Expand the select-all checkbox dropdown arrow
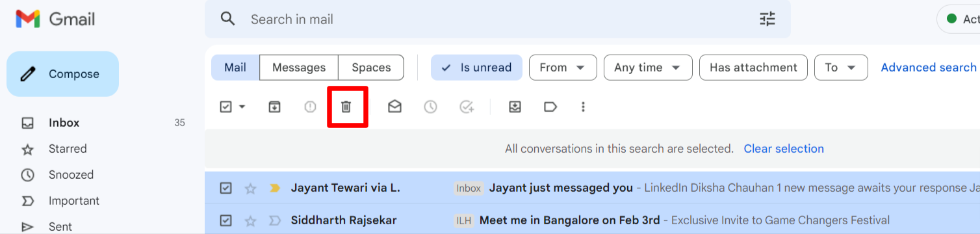The width and height of the screenshot is (980, 234). pos(242,107)
